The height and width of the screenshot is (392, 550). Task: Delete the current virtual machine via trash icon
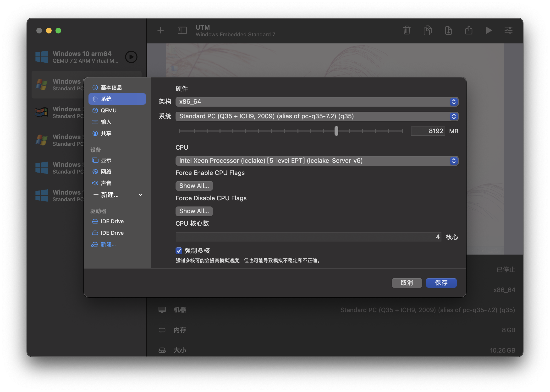[407, 30]
